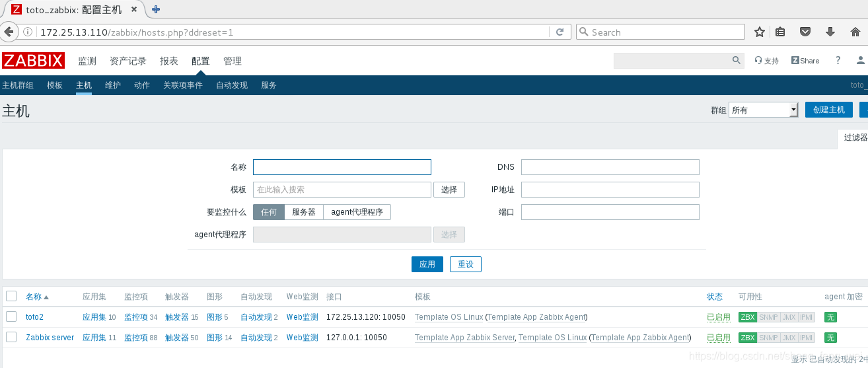Click the 无 encryption badge for toto2
This screenshot has height=368, width=868.
pos(830,317)
